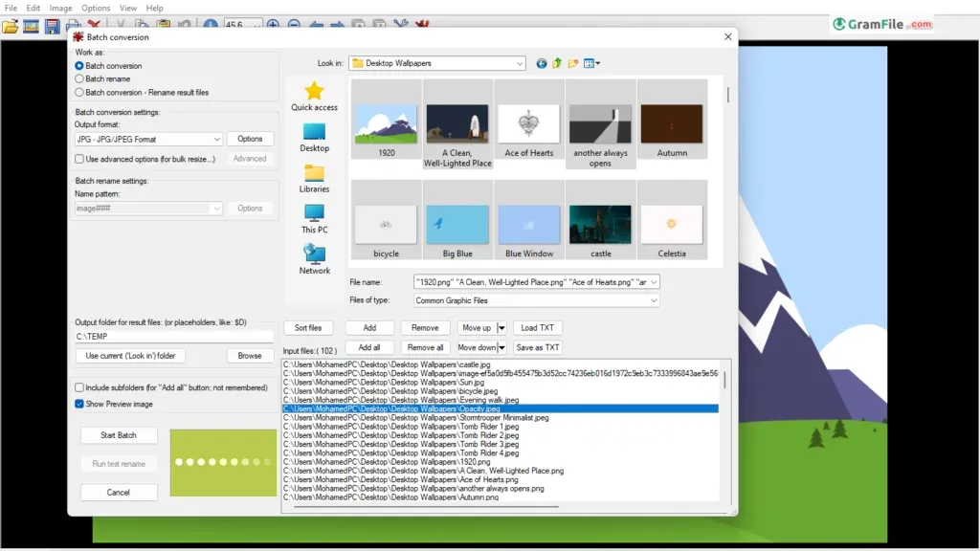The height and width of the screenshot is (551, 980).
Task: Choose Batch conversion - Rename result files
Action: click(x=79, y=93)
